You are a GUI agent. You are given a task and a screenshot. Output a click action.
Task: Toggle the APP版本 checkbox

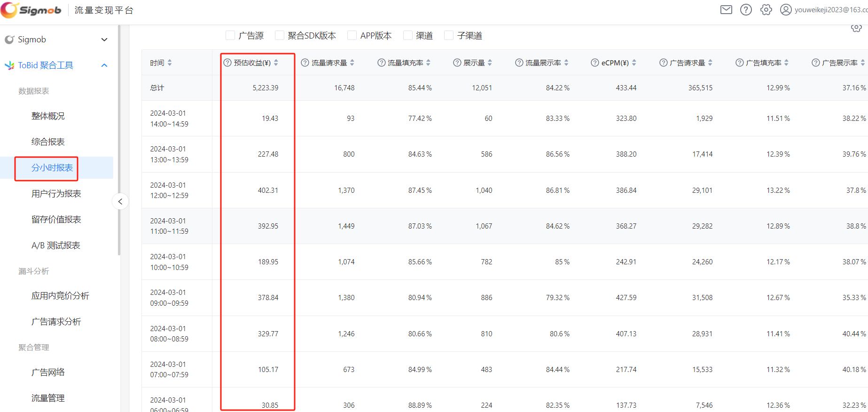pyautogui.click(x=352, y=36)
